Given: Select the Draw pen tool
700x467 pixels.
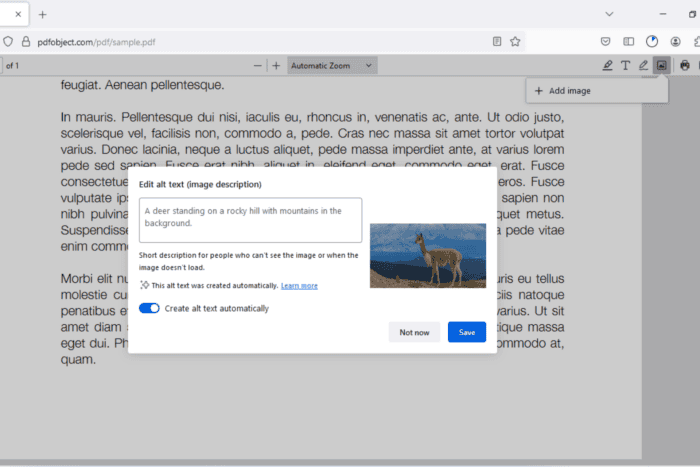Looking at the screenshot, I should [643, 66].
